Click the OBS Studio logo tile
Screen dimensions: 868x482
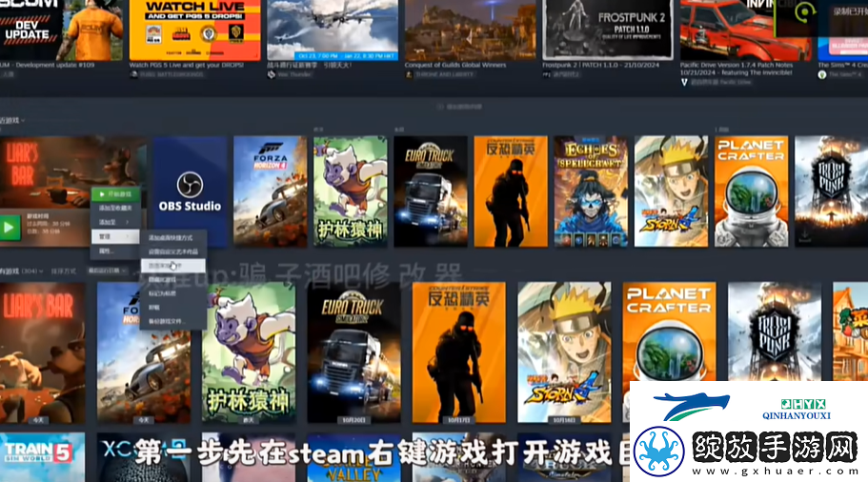pyautogui.click(x=190, y=191)
